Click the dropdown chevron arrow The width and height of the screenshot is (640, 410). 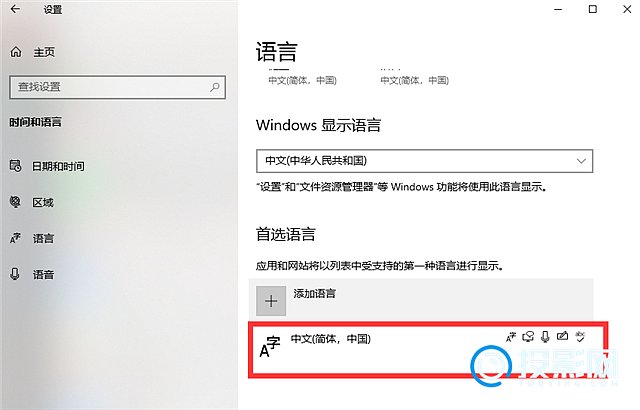[x=581, y=161]
